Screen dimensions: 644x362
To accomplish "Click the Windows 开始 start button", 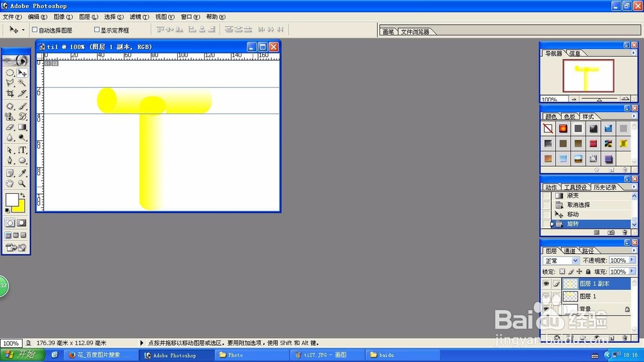I will pos(22,355).
